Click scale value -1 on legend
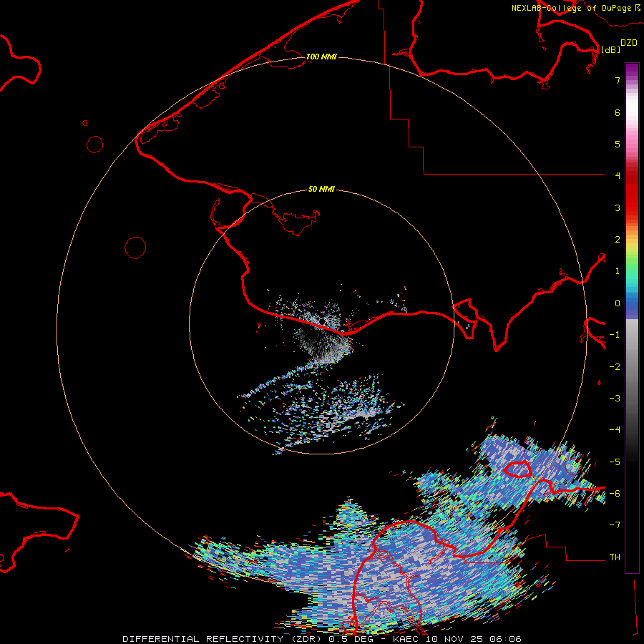Image resolution: width=644 pixels, height=644 pixels. click(615, 335)
